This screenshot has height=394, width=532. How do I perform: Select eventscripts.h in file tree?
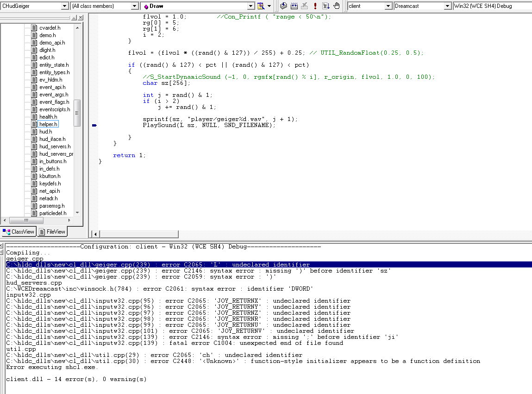[55, 109]
